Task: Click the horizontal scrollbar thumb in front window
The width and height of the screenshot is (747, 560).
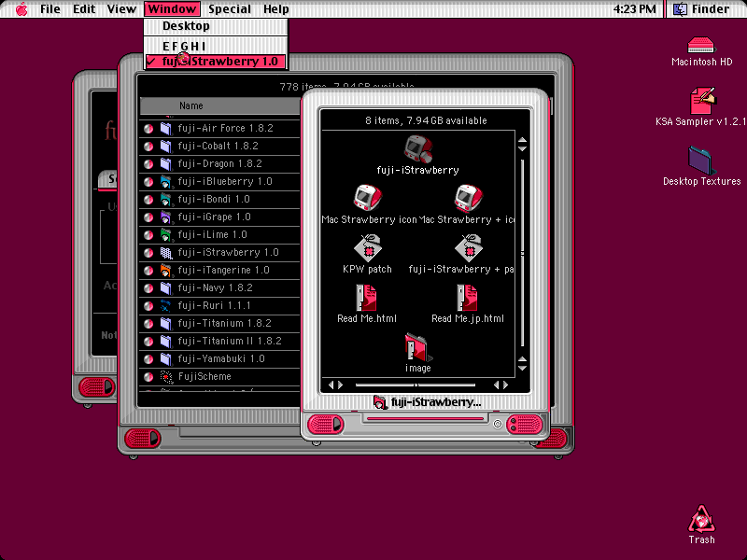Action: (416, 385)
